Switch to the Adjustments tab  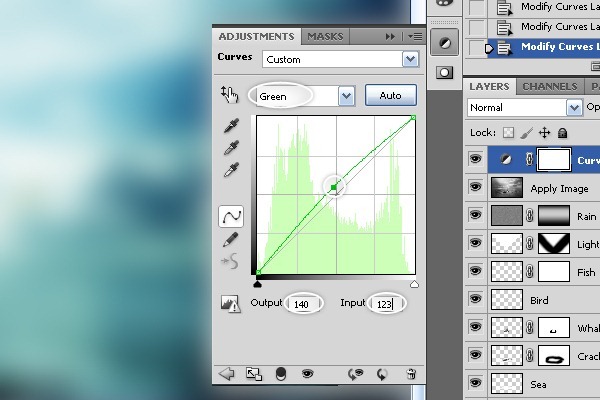[256, 37]
